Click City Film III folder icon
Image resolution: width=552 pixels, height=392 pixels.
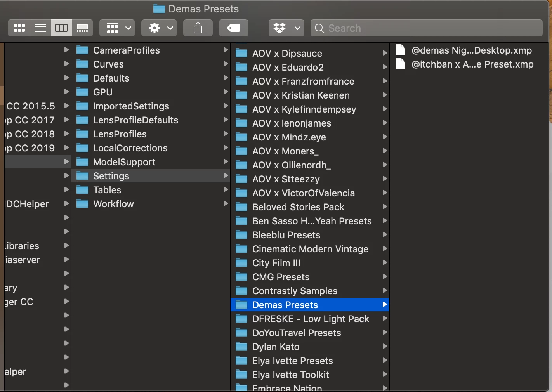tap(241, 263)
